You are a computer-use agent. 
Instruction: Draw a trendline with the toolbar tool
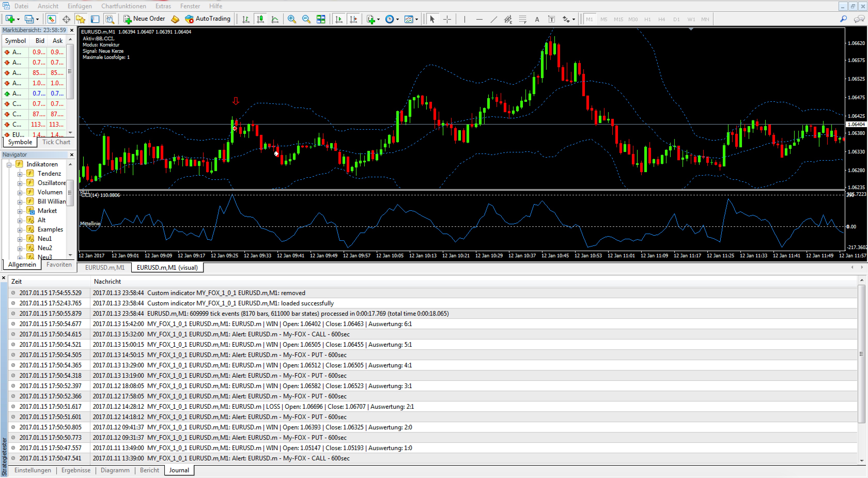click(494, 19)
